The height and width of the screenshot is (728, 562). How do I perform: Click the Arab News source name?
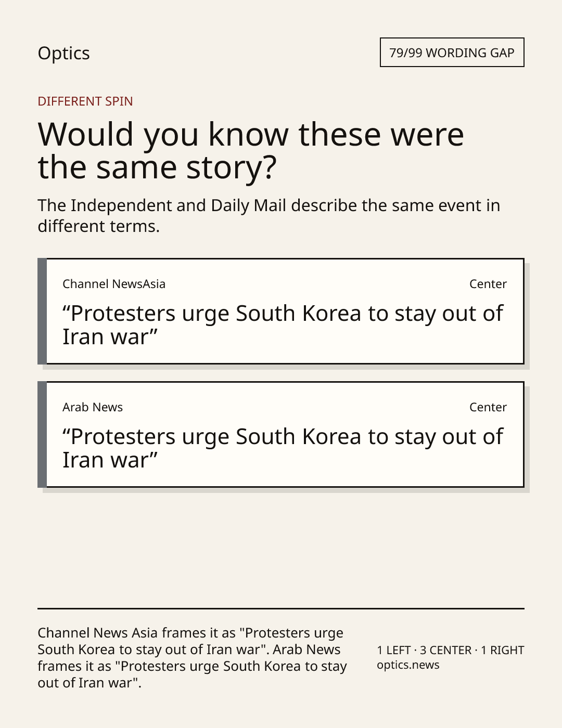click(93, 407)
